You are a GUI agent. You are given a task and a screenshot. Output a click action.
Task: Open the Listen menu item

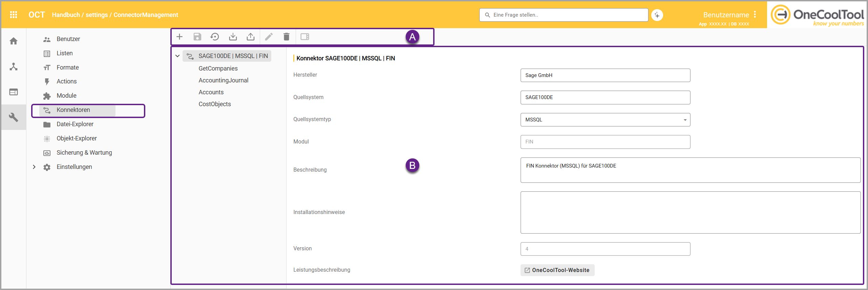[x=65, y=53]
